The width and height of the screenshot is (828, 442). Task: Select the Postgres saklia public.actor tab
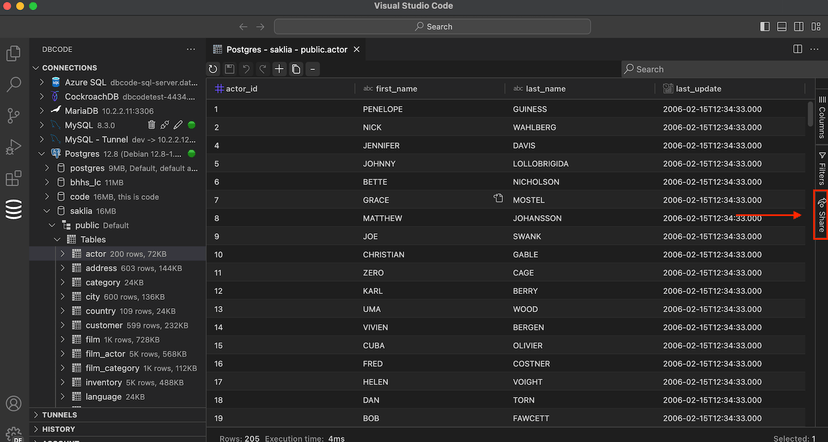[286, 50]
